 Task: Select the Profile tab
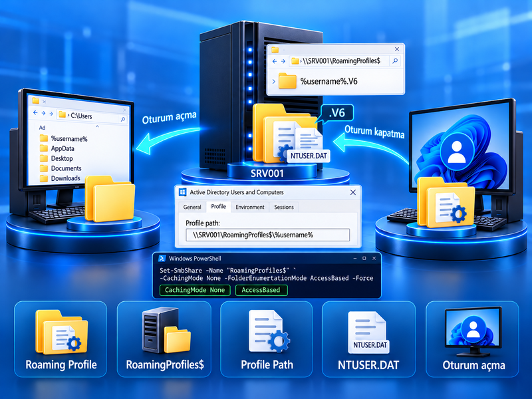(219, 207)
